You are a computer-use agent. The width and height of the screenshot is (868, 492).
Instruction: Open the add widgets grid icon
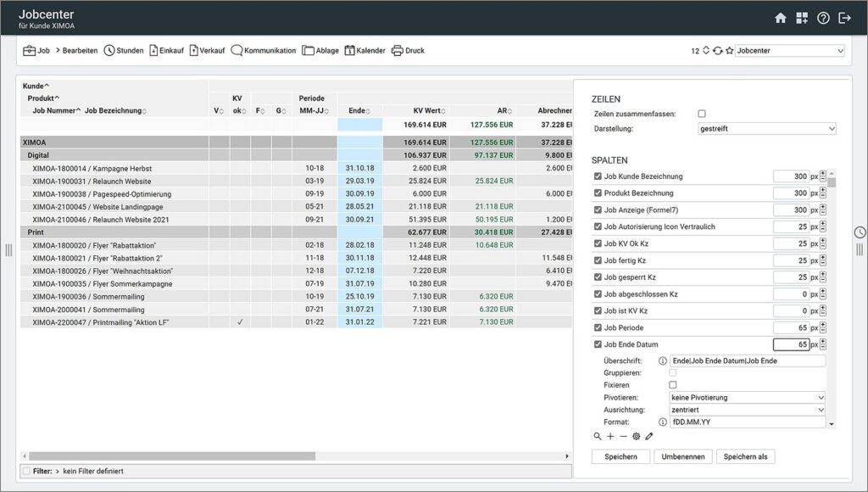pos(802,18)
